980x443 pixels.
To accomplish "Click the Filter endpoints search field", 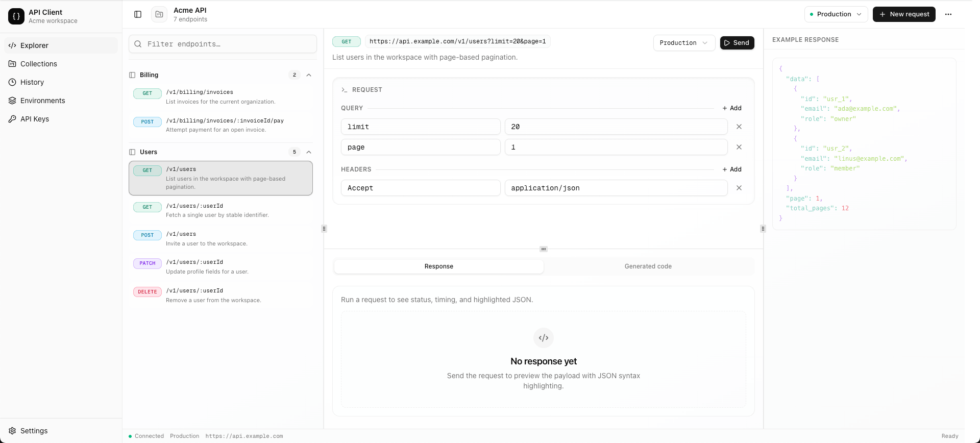I will [223, 44].
